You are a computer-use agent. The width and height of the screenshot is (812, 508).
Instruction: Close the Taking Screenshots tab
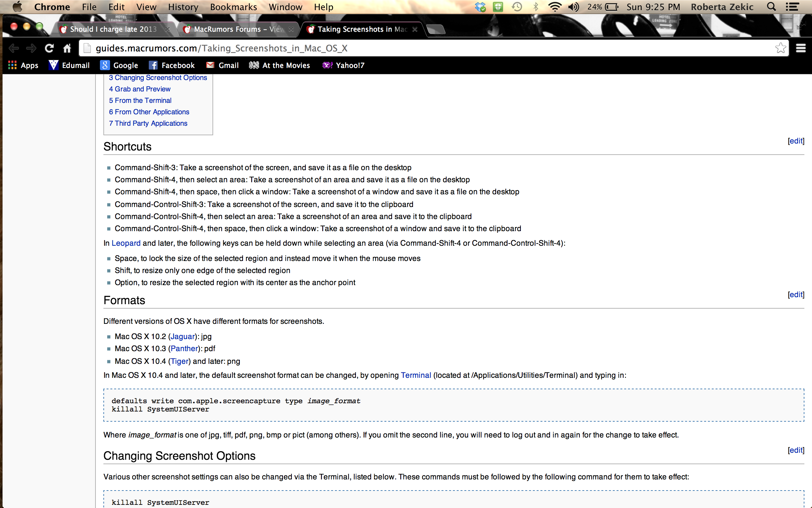pos(415,30)
